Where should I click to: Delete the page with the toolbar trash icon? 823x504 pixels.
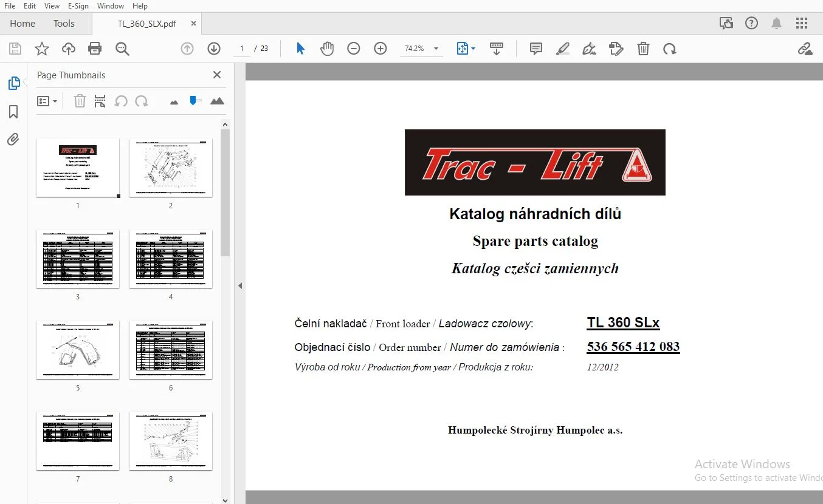(x=643, y=49)
